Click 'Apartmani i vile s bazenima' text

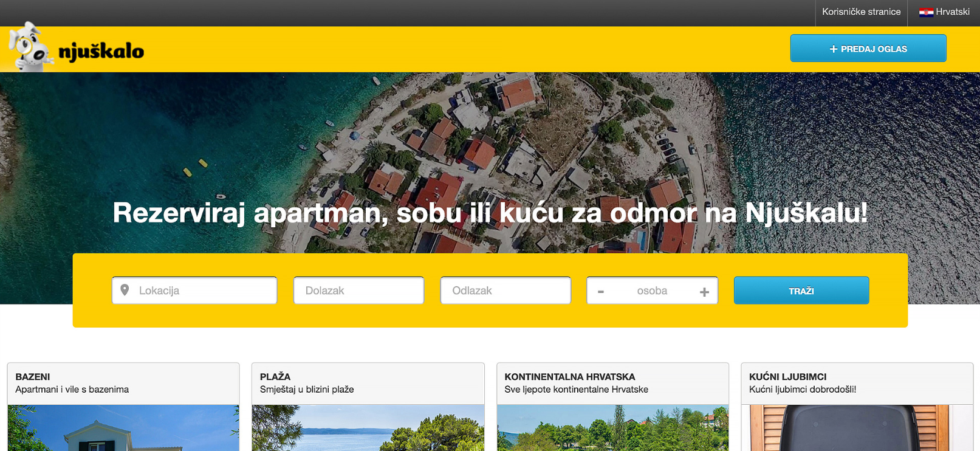click(x=72, y=390)
